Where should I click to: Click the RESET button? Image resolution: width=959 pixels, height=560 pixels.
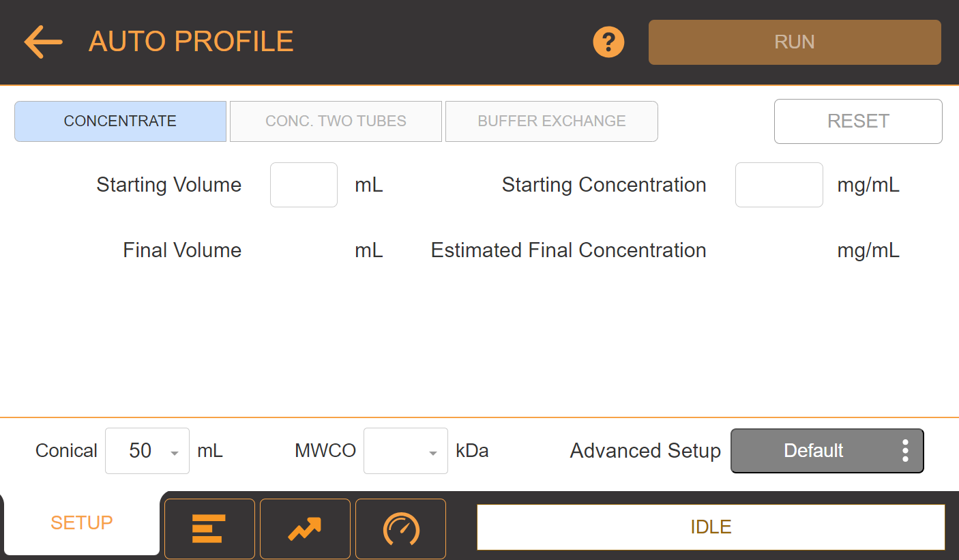coord(858,121)
